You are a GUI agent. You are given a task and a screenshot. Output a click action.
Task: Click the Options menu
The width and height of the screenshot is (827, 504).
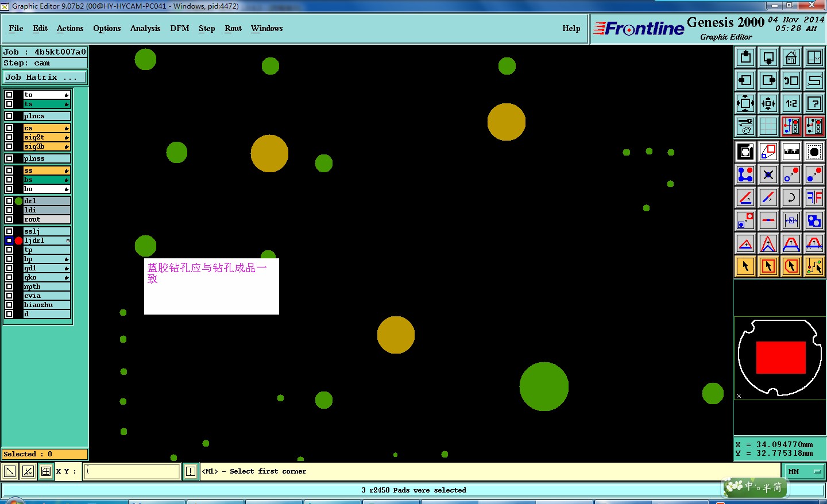point(107,28)
